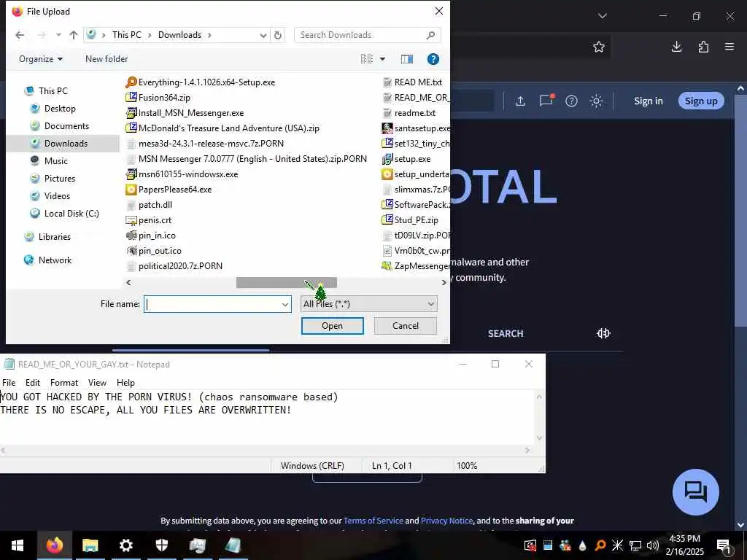The image size is (747, 560).
Task: Expand address bar path history dropdown
Action: pos(263,35)
